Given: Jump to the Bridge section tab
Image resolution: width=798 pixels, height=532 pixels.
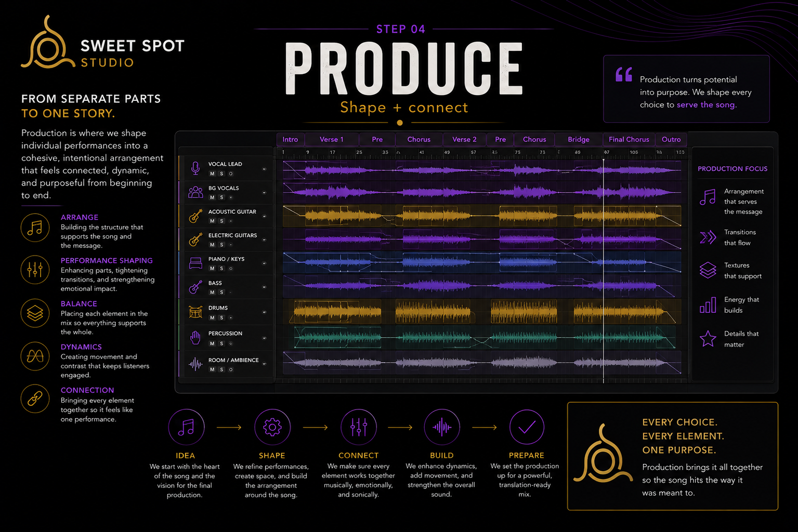Looking at the screenshot, I should [579, 139].
